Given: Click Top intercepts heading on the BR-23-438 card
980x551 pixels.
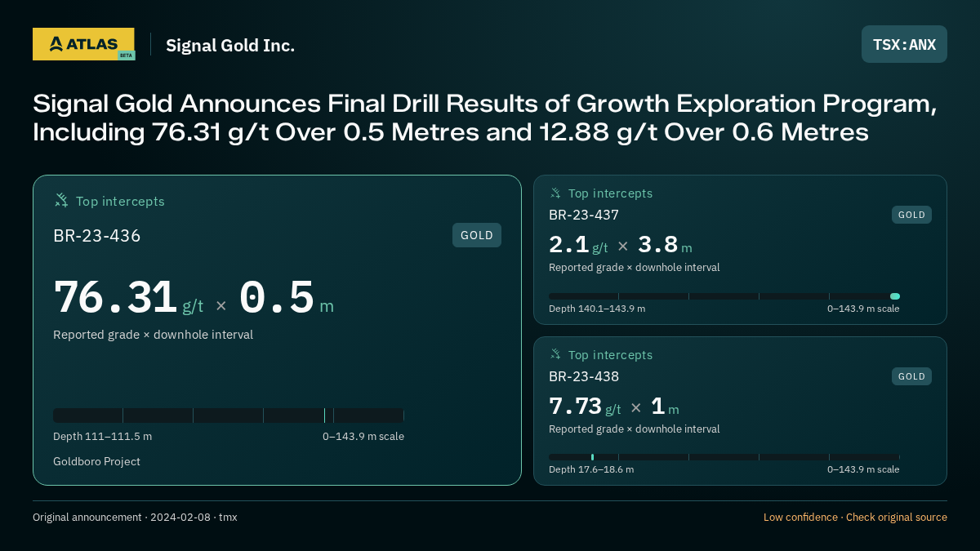Looking at the screenshot, I should (610, 355).
